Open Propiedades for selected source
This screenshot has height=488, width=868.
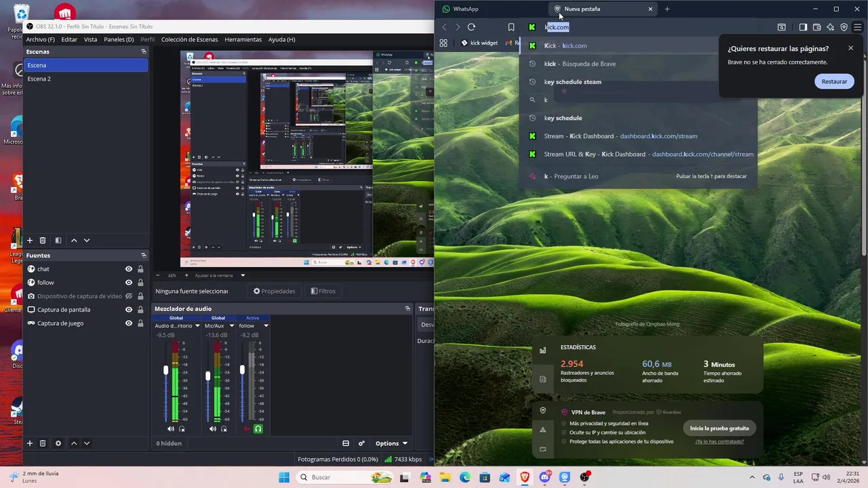pyautogui.click(x=275, y=291)
